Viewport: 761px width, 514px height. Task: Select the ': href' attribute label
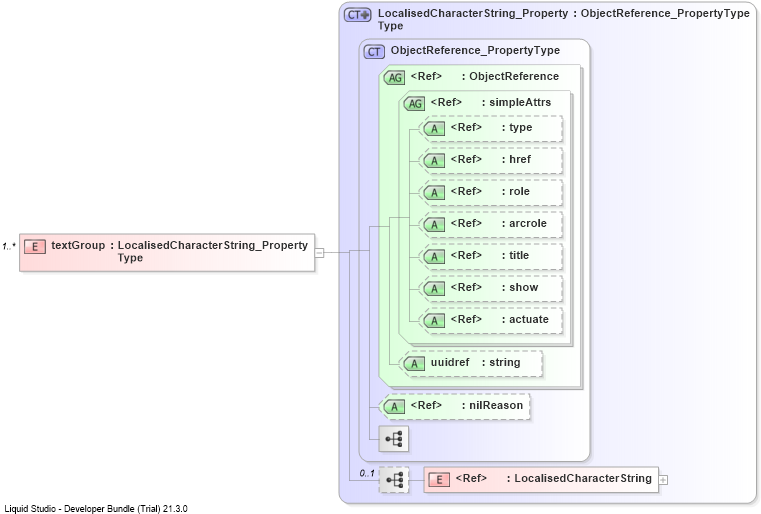tap(516, 159)
